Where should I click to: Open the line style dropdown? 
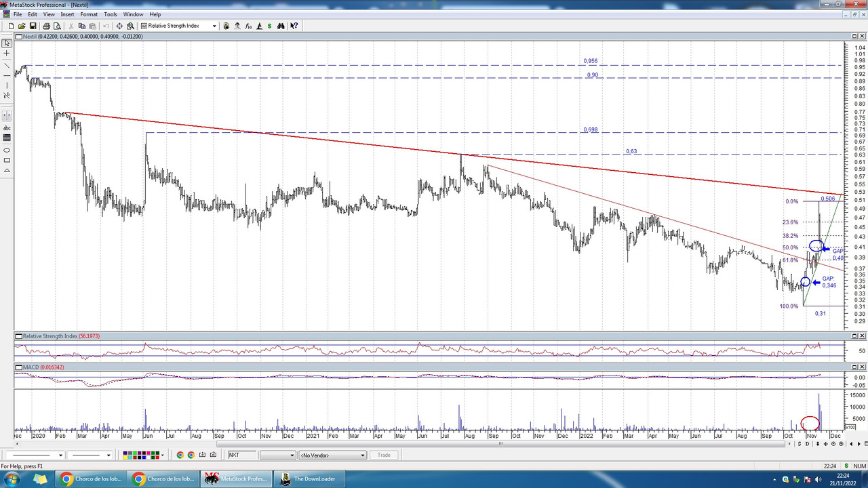[62, 455]
